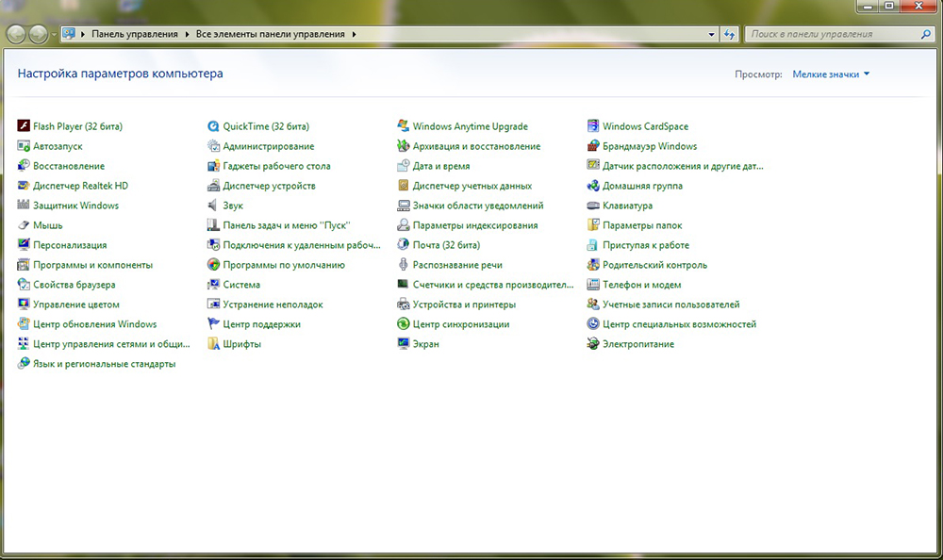Click the Автозапуск icon
The width and height of the screenshot is (943, 560).
[24, 145]
